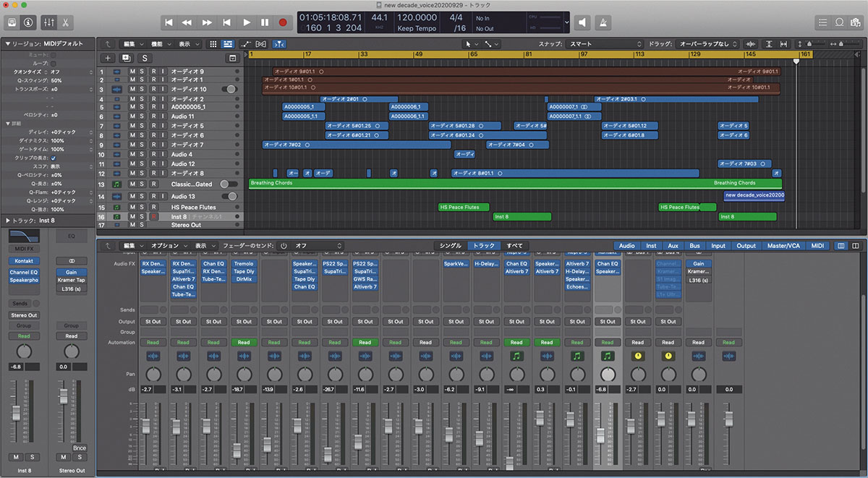Open the secondary command-click tool selector
The image size is (868, 478).
point(493,44)
